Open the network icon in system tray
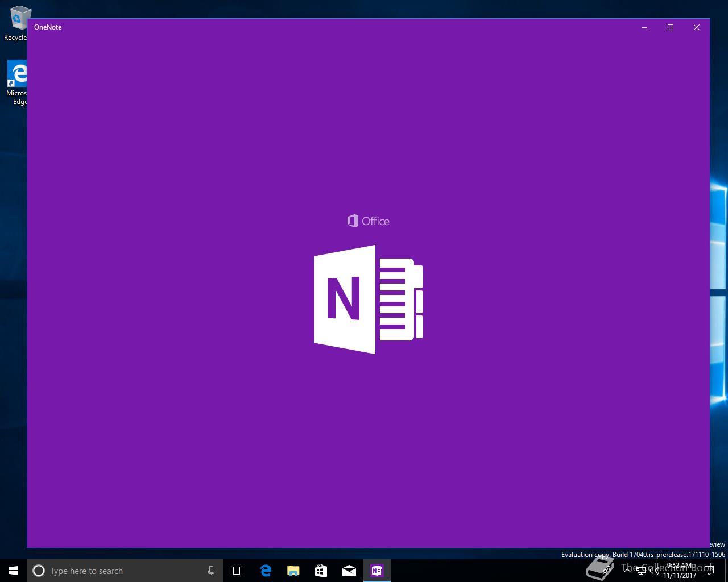Image resolution: width=728 pixels, height=582 pixels. (641, 571)
